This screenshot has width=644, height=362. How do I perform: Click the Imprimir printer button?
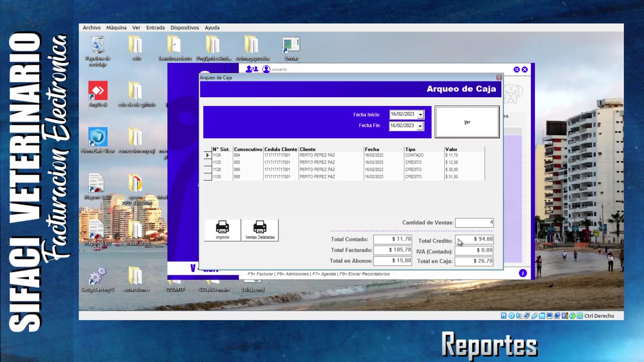(222, 230)
